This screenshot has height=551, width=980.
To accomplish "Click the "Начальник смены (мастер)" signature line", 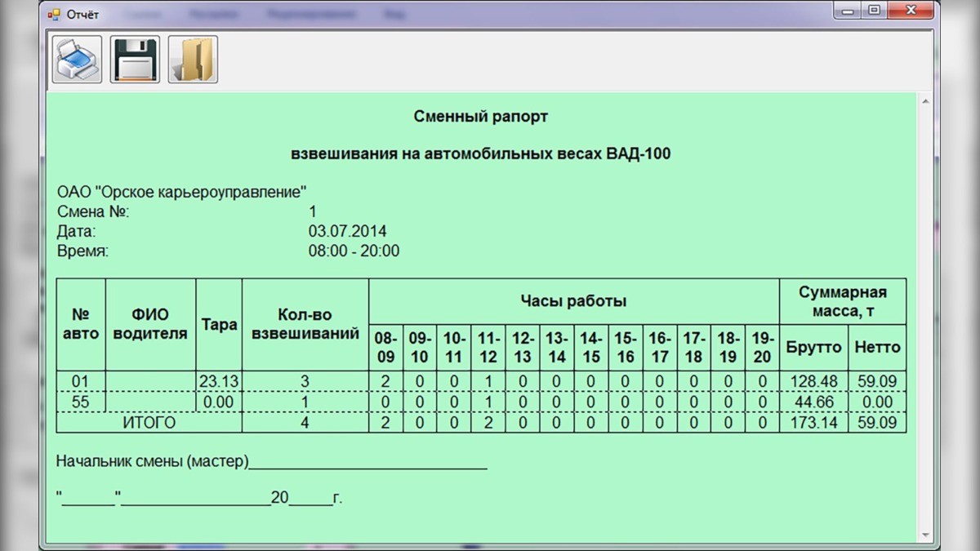I will 367,462.
